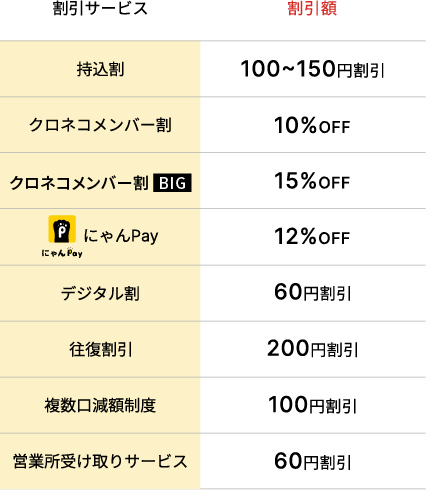Click the 10%OFF discount value
This screenshot has height=490, width=426.
click(312, 125)
